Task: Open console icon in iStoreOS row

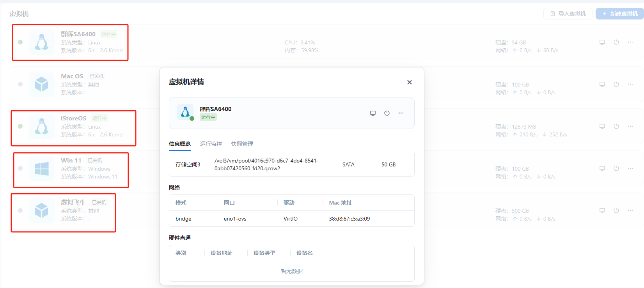Action: tap(602, 126)
